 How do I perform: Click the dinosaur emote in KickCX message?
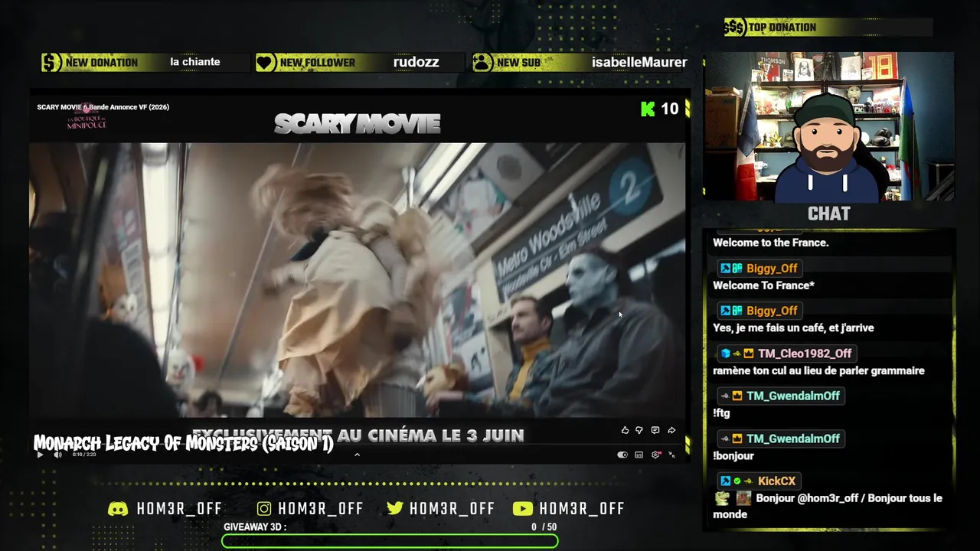coord(722,498)
